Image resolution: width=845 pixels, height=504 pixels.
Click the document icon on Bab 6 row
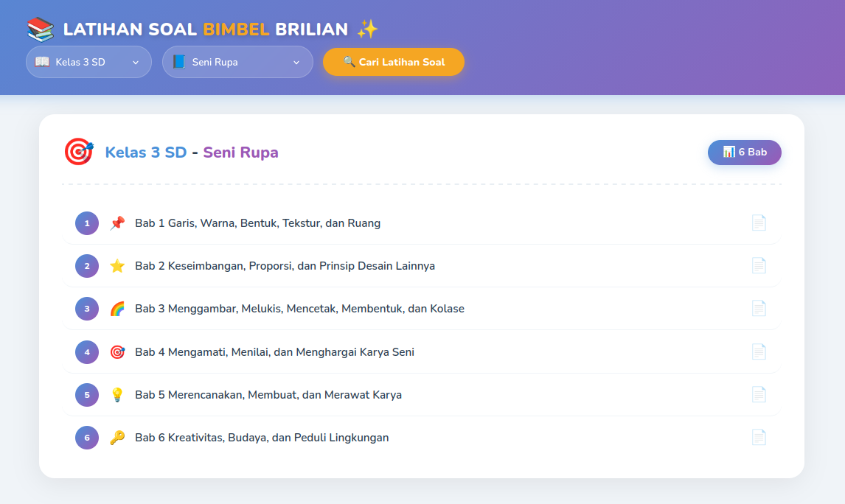(759, 437)
